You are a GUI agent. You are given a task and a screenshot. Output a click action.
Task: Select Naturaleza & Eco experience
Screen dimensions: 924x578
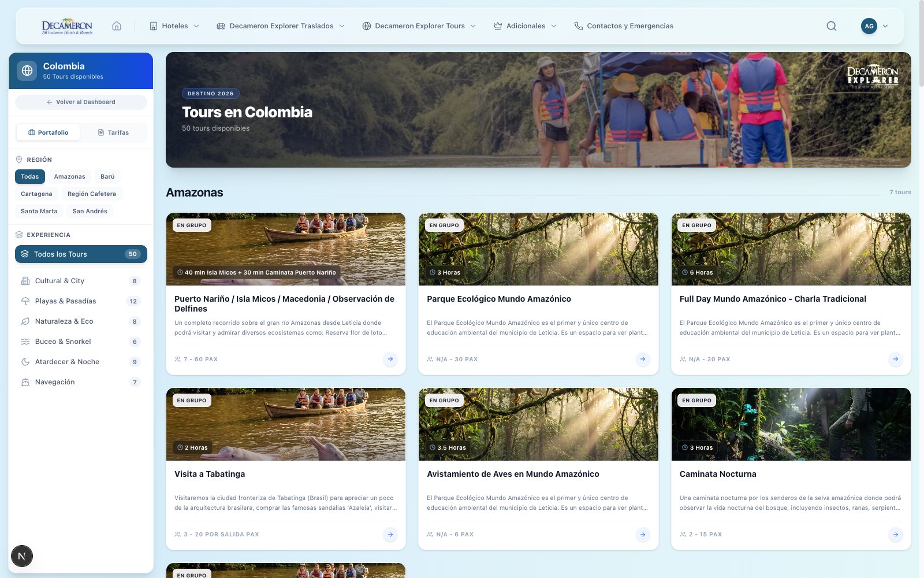point(81,321)
